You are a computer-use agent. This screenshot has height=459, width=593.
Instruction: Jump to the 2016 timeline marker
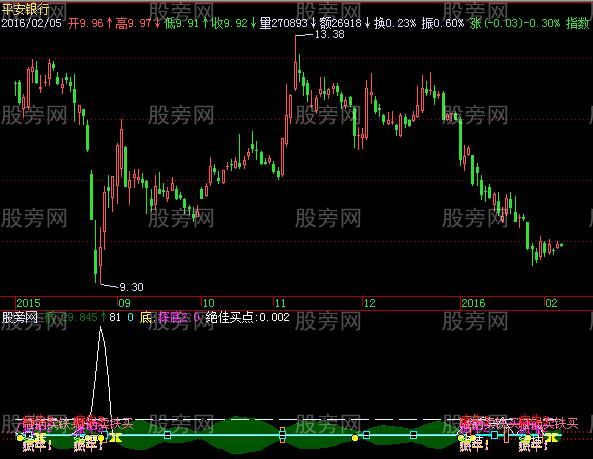pos(473,303)
